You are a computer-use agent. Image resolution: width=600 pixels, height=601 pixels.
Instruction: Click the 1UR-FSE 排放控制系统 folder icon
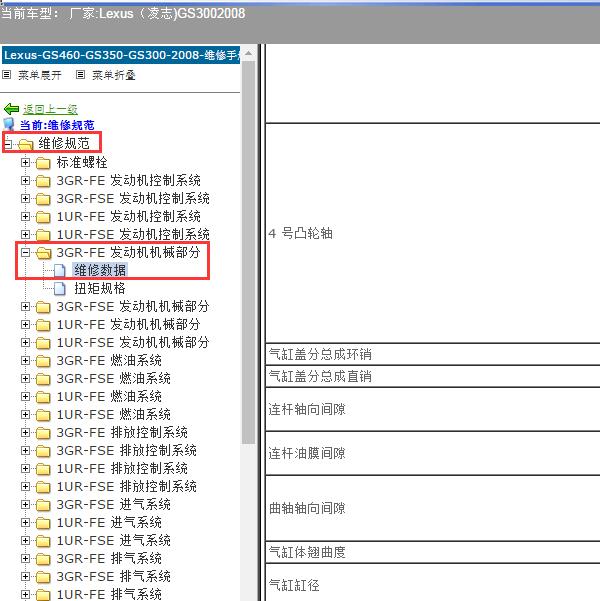click(x=43, y=487)
